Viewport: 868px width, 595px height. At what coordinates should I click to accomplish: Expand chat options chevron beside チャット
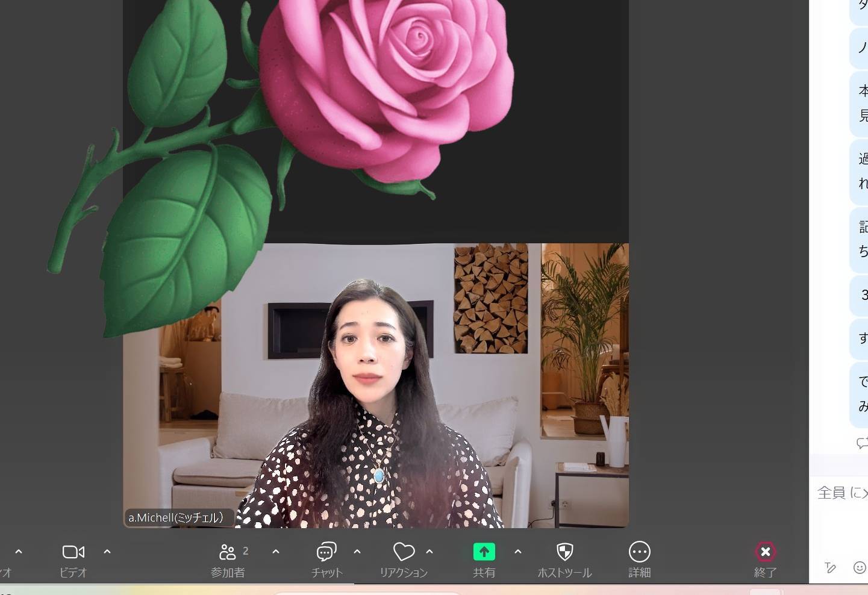coord(357,551)
